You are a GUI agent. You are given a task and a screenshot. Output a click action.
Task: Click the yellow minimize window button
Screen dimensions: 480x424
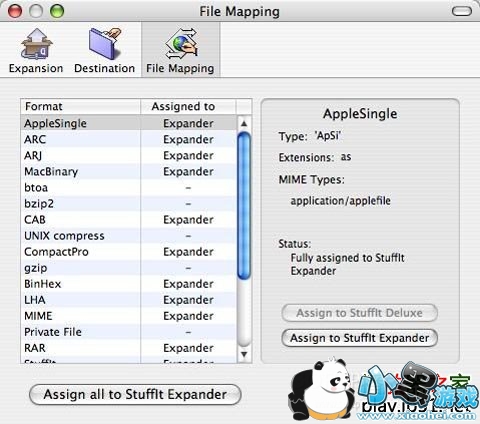click(36, 11)
